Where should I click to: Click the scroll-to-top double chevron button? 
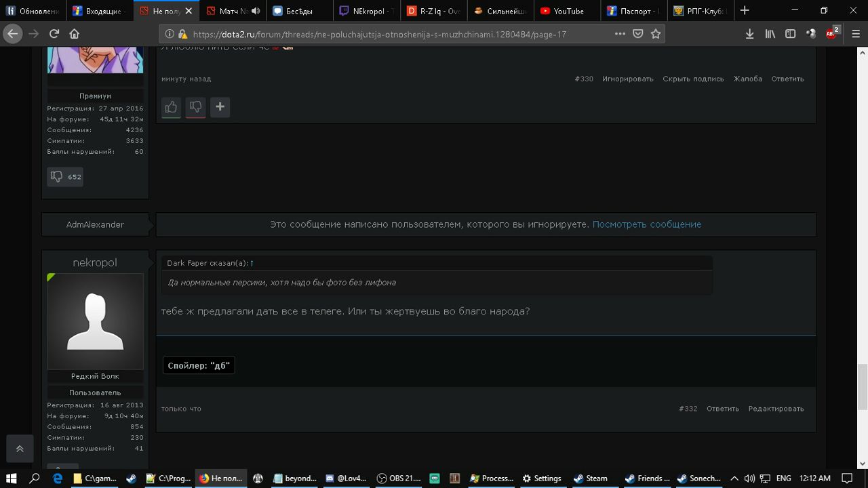[x=20, y=449]
